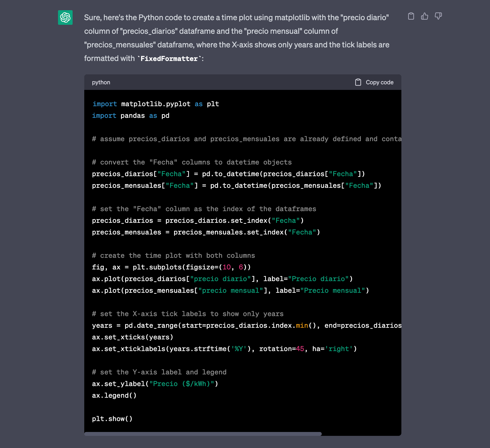490x448 pixels.
Task: Click the ax.plot 'Precio diario' line
Action: 222,279
